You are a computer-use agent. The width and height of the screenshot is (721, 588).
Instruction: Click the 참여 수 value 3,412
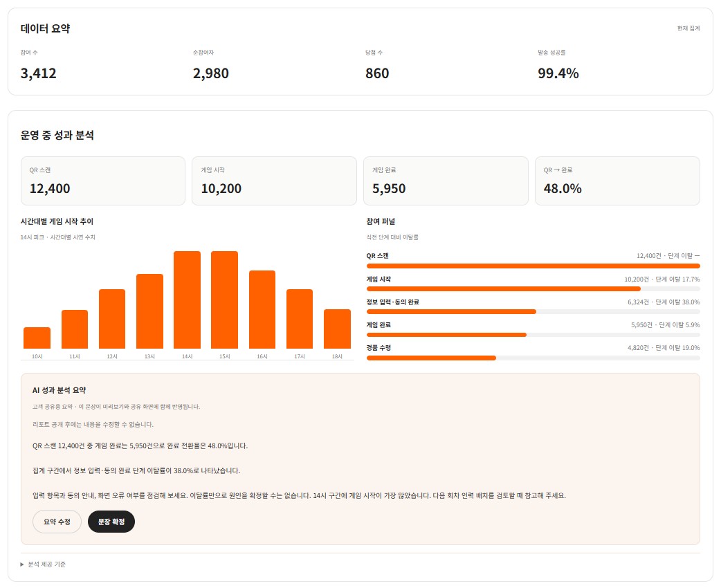coord(38,73)
